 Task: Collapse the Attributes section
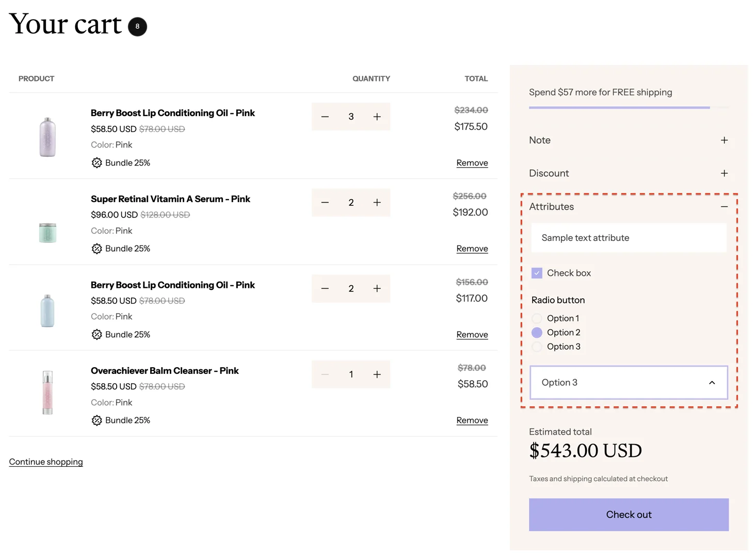pyautogui.click(x=724, y=206)
